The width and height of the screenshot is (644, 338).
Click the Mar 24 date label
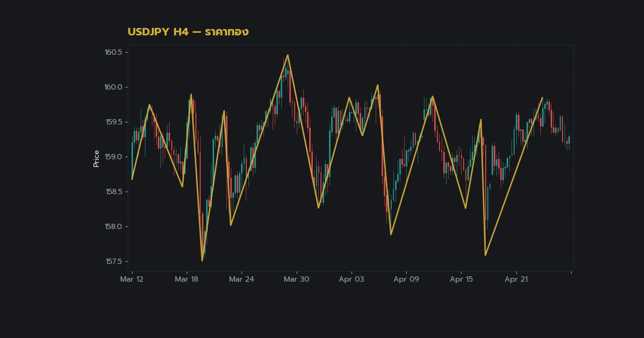pos(241,279)
